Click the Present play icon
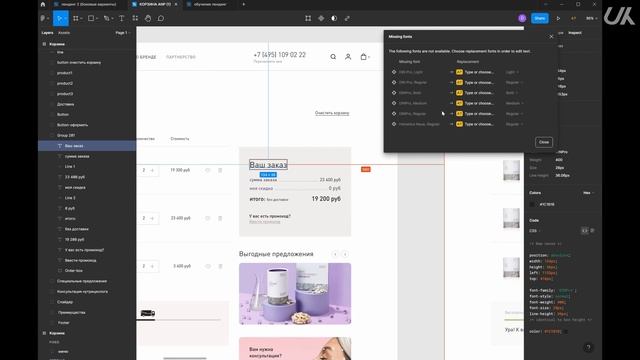 (x=558, y=18)
